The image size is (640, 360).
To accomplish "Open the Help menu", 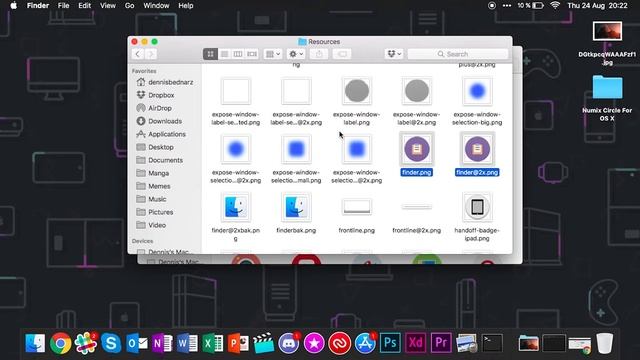I will (186, 6).
